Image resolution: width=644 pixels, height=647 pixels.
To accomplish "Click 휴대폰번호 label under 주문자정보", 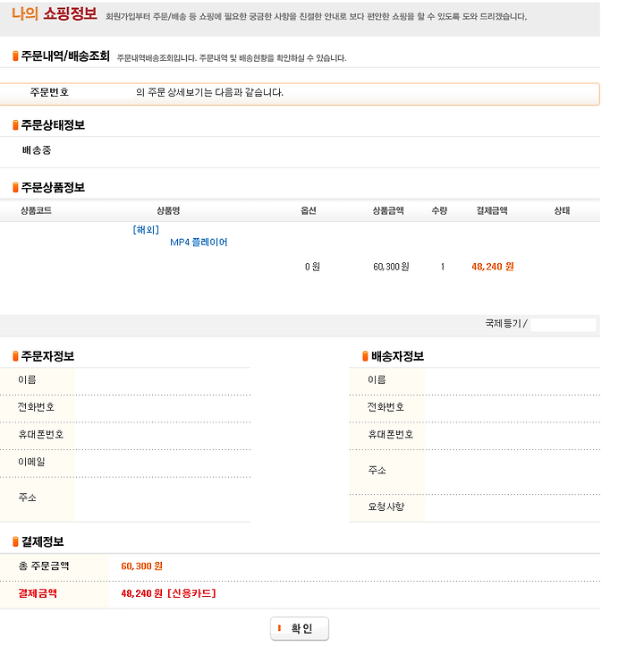I will tap(41, 435).
